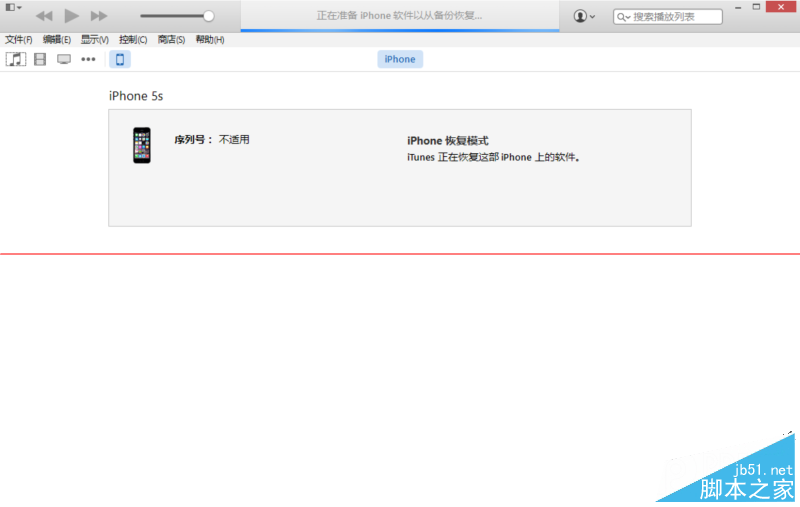This screenshot has width=800, height=507.
Task: Open the iTunes window menu dropdown
Action: point(13,7)
